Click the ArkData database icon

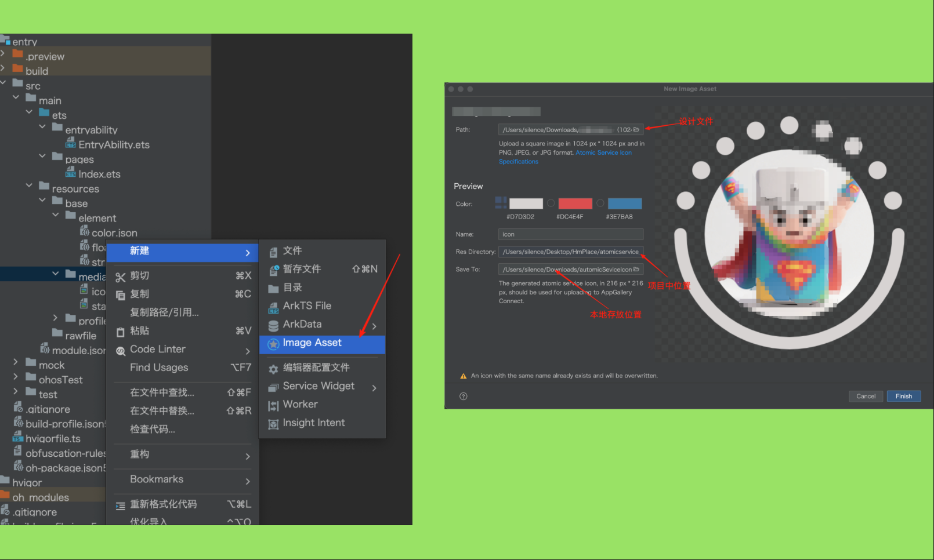pos(273,326)
